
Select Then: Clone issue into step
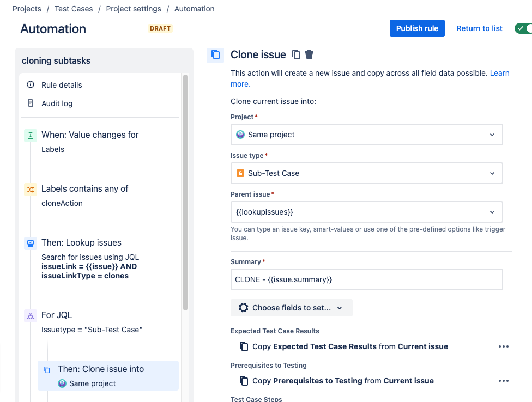(x=108, y=375)
